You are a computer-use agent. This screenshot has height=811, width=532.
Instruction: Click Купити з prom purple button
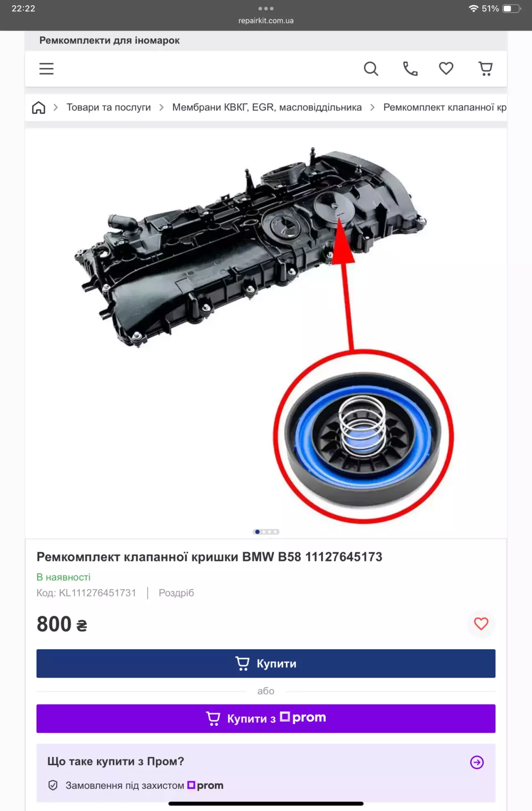tap(266, 719)
